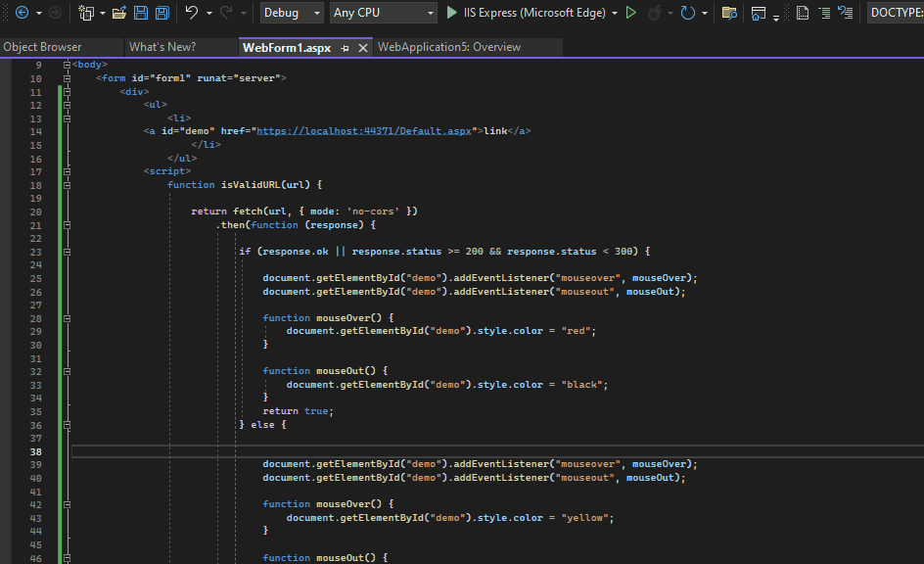Click the Hot Reload flame icon
This screenshot has width=924, height=564.
tap(654, 13)
